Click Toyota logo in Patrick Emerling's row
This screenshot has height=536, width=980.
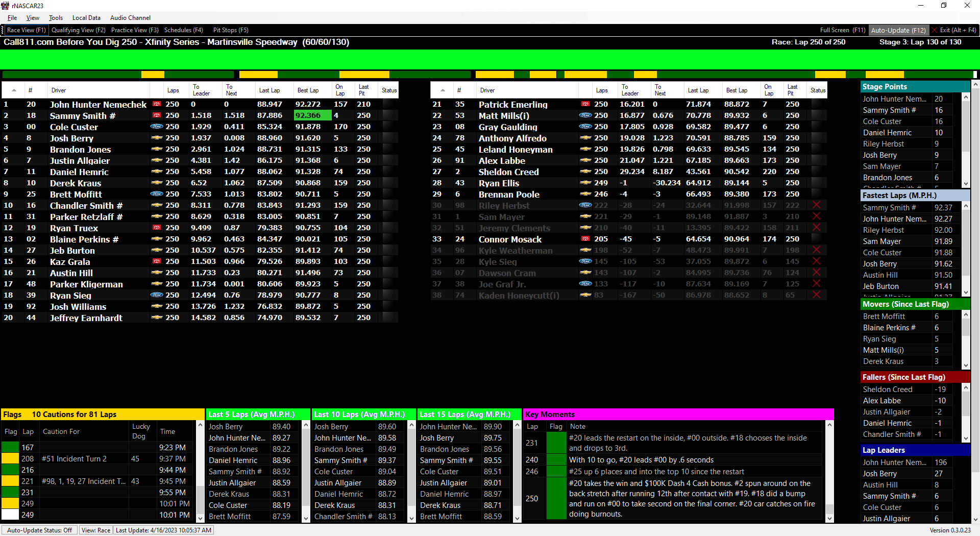pyautogui.click(x=585, y=104)
